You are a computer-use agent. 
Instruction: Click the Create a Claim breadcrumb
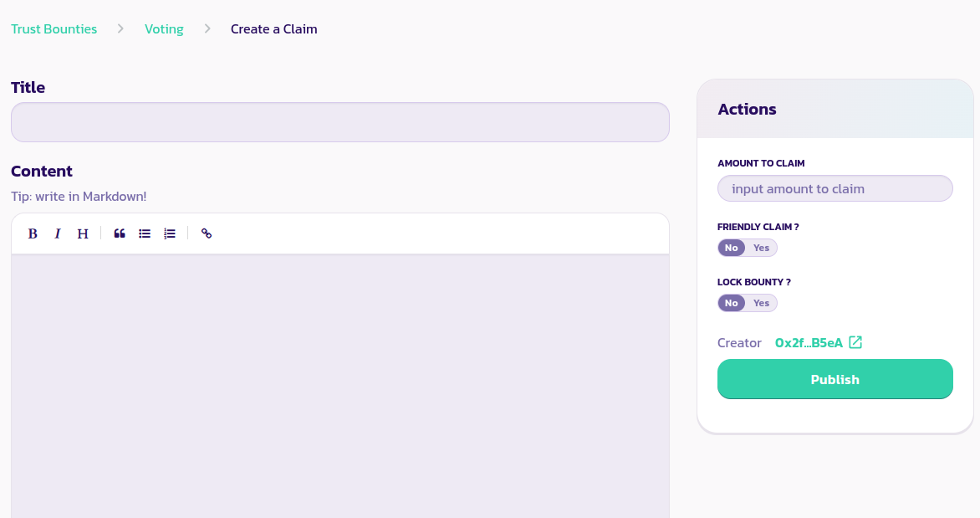[273, 29]
